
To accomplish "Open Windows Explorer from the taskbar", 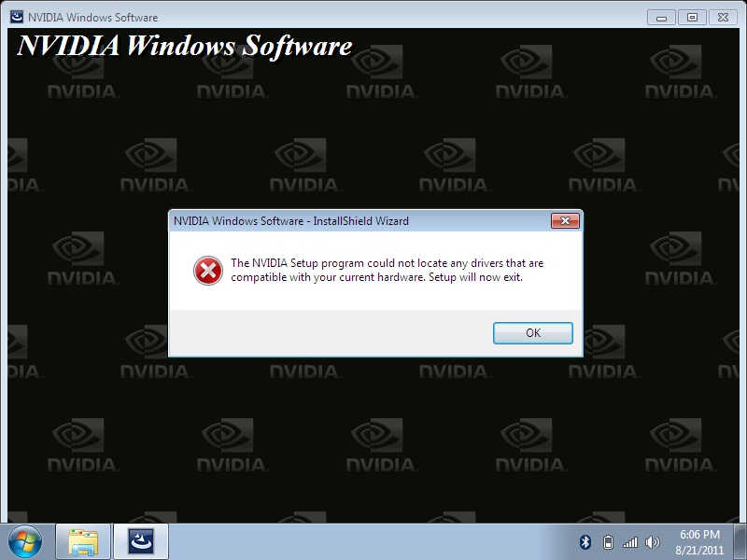I will 83,542.
